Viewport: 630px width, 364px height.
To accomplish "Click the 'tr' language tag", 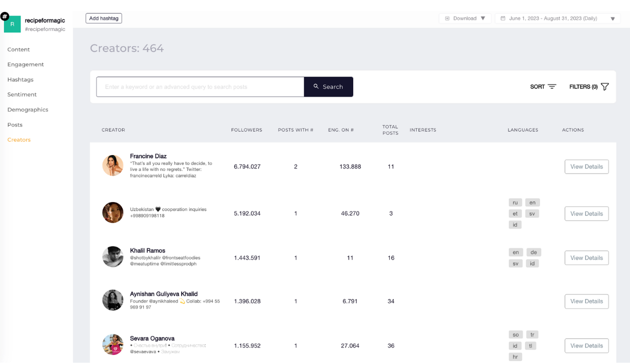I will [x=532, y=334].
